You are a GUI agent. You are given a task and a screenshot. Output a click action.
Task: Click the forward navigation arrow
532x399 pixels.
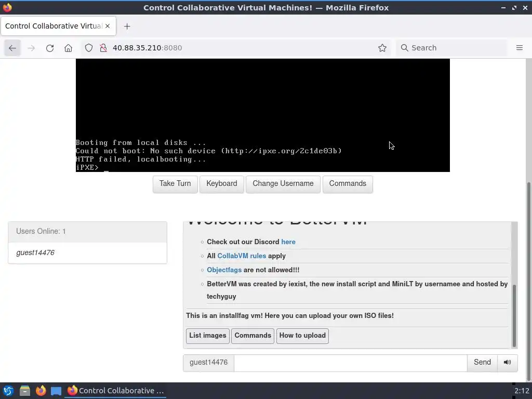31,48
